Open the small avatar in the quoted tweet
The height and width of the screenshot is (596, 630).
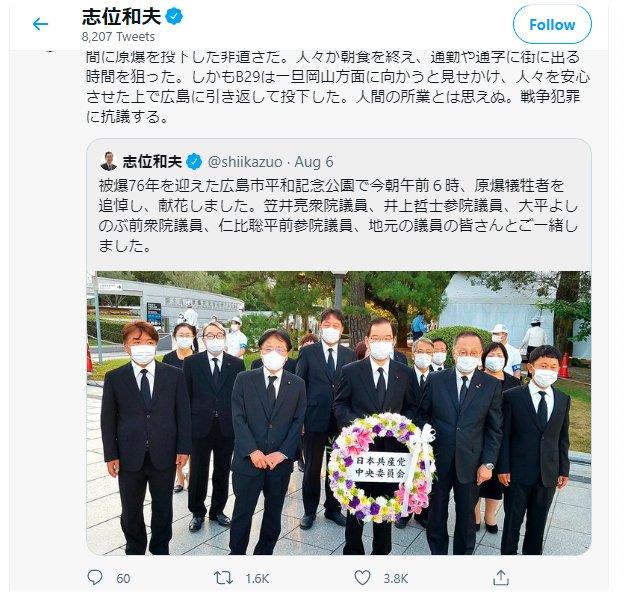[108, 161]
